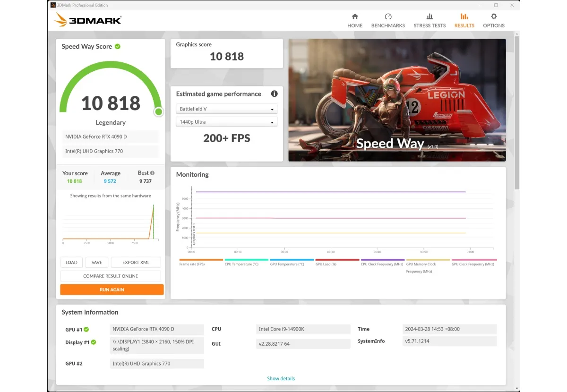Screen dimensions: 567x392
Task: Click the green validation check near Speed Way Score
Action: 117,46
